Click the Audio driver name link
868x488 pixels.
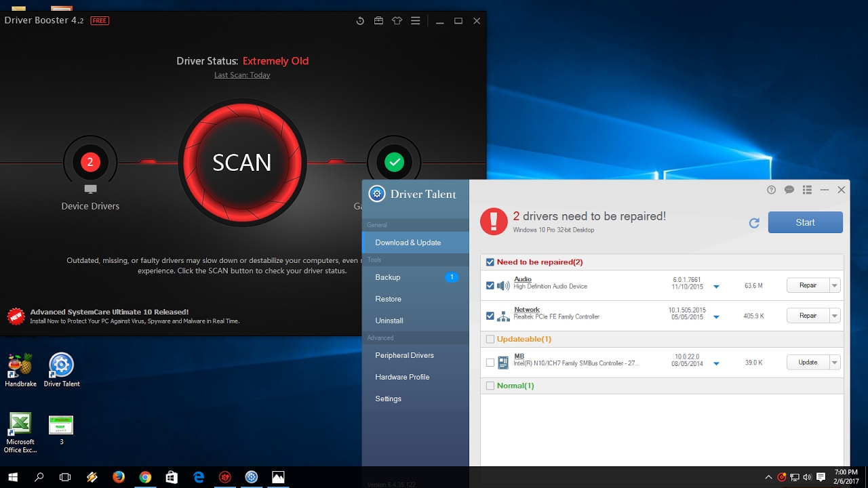pyautogui.click(x=523, y=279)
